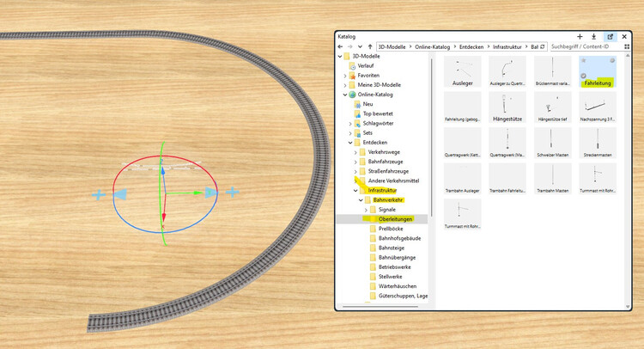Toggle the pop-out window icon in Katalog
Screen dimensions: 644x349
tap(611, 37)
